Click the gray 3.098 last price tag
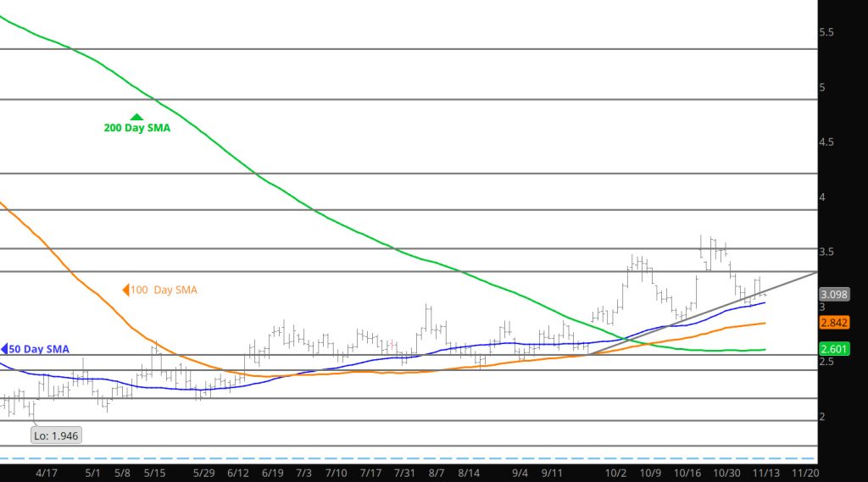868x482 pixels. [834, 294]
